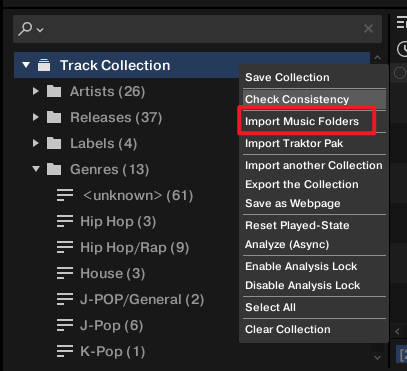407x371 pixels.
Task: Open the search magnifier options dropdown
Action: (31, 29)
